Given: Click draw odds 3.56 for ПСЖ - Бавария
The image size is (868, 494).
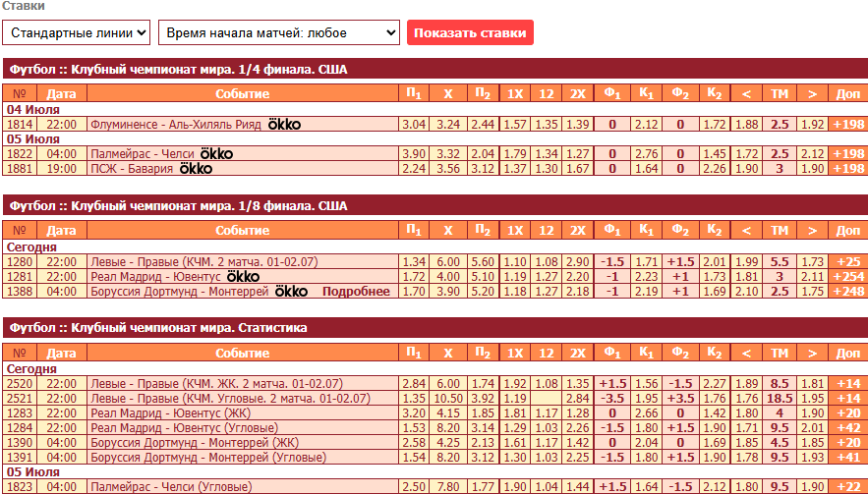Looking at the screenshot, I should 448,168.
